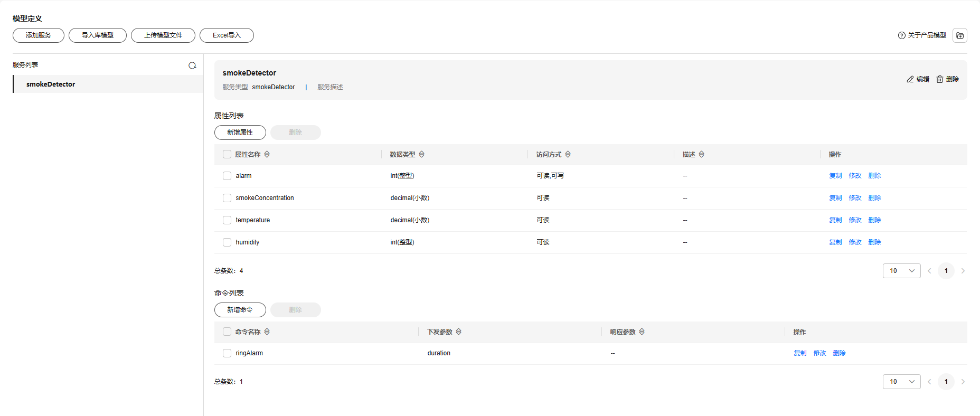Click 复制 link for alarm property

click(x=835, y=176)
